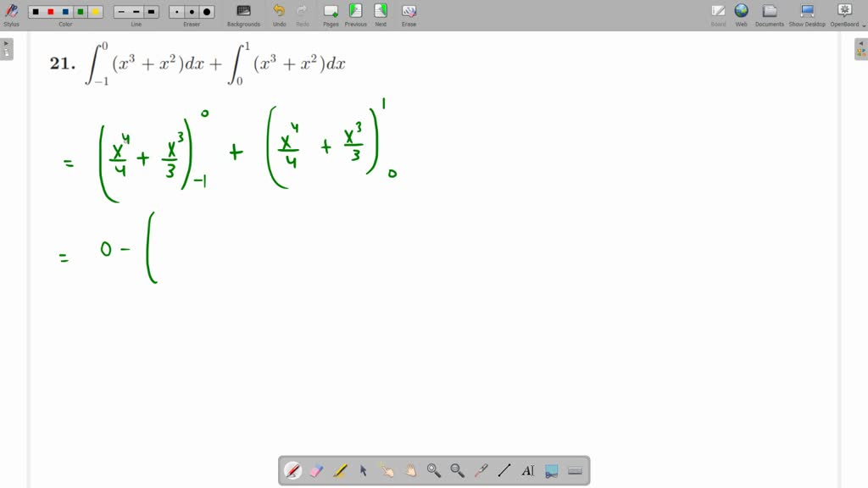
Task: Toggle Stylus mode
Action: click(x=12, y=12)
